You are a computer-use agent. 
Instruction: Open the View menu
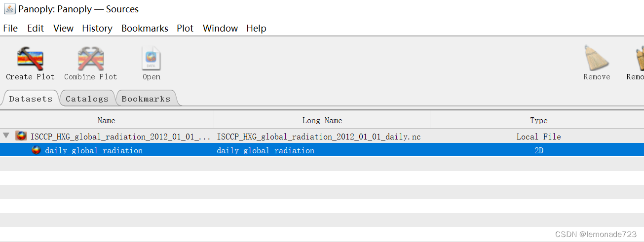pyautogui.click(x=63, y=28)
